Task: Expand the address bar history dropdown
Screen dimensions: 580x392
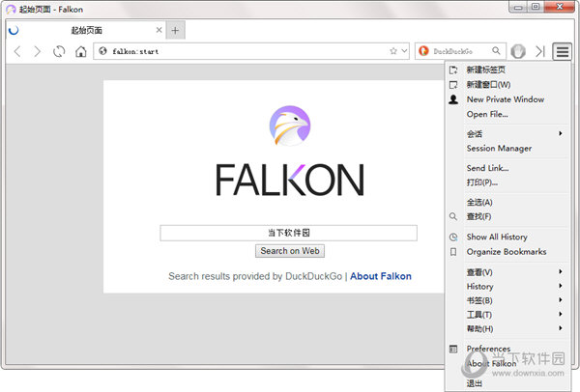Action: pos(405,50)
